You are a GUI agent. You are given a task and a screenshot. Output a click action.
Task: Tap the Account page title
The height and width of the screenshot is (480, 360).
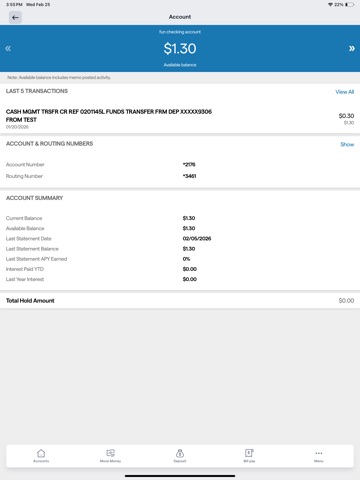tap(180, 17)
